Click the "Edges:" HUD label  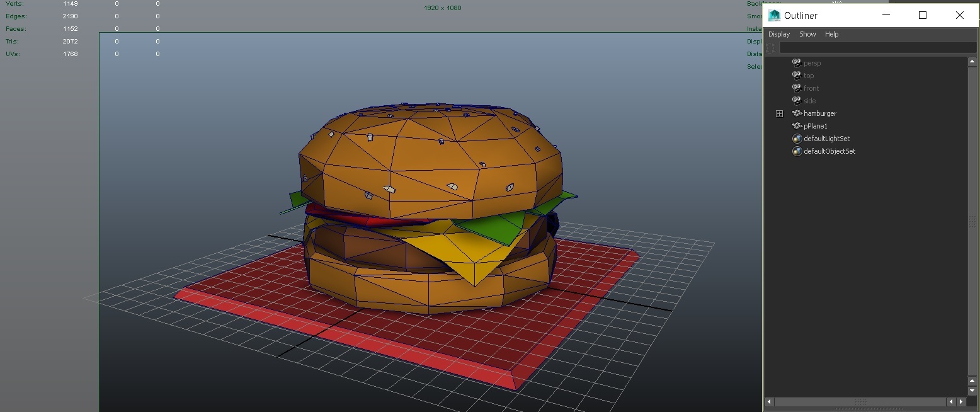[16, 16]
